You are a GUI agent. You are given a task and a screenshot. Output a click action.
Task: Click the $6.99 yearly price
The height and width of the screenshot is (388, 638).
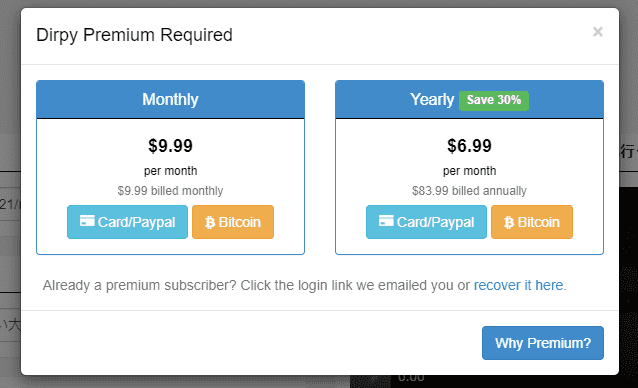pos(470,146)
